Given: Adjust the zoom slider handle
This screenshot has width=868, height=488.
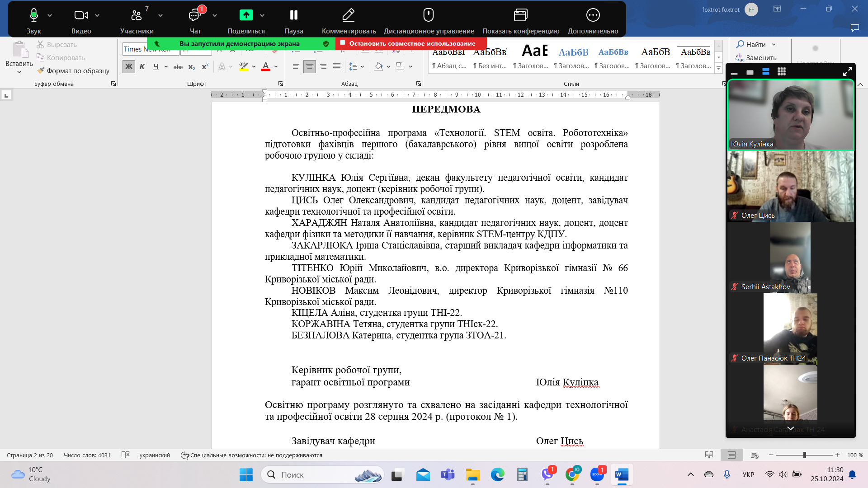Looking at the screenshot, I should click(x=805, y=455).
